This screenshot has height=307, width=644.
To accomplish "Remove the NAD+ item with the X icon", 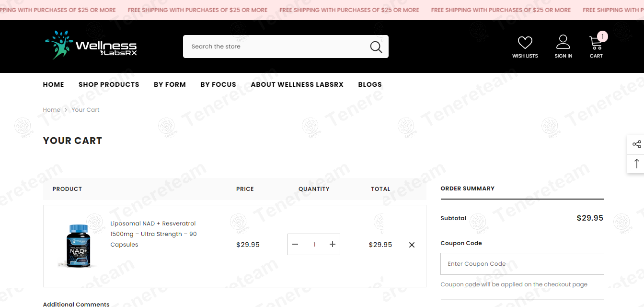I will (411, 245).
